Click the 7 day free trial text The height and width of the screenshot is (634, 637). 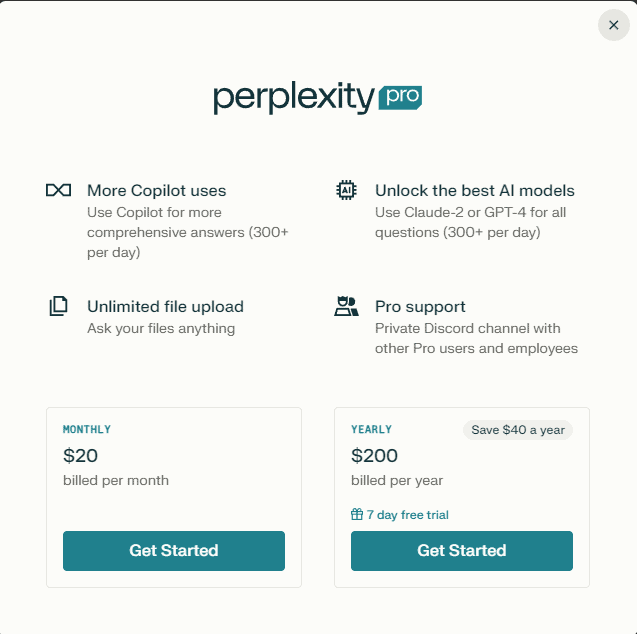[x=407, y=515]
